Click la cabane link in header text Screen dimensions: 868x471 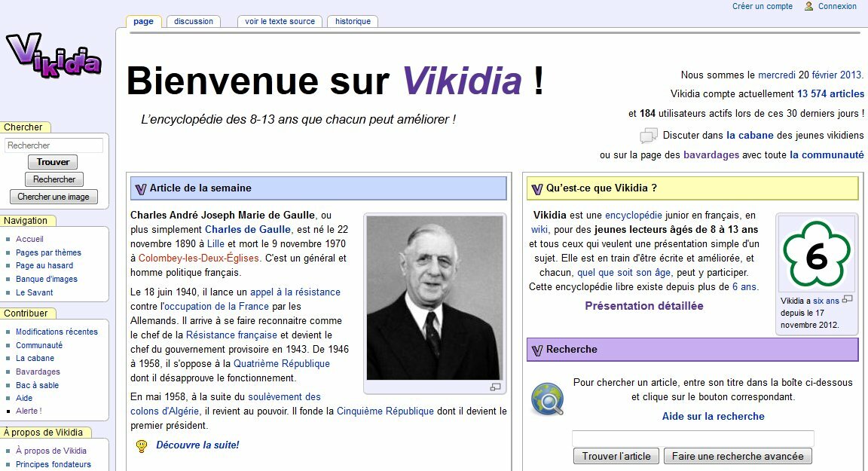click(750, 135)
